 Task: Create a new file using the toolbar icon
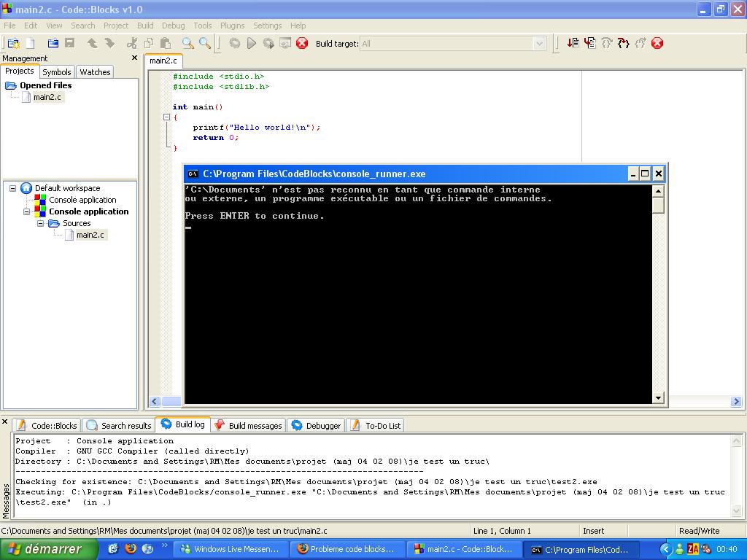click(x=30, y=43)
